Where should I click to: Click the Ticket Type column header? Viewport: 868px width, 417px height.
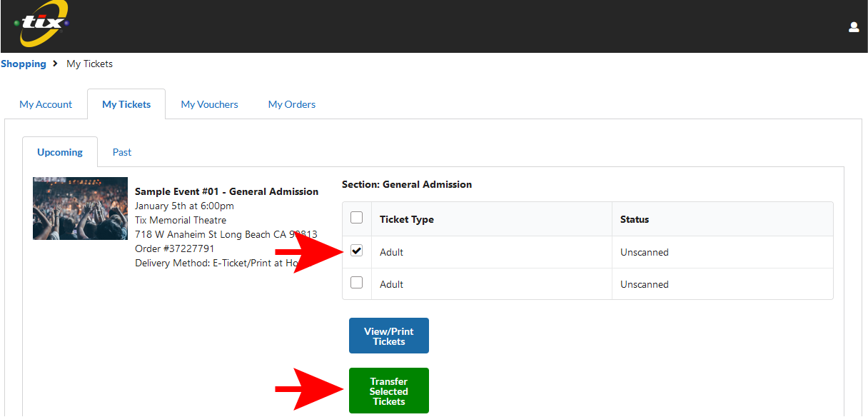point(407,219)
